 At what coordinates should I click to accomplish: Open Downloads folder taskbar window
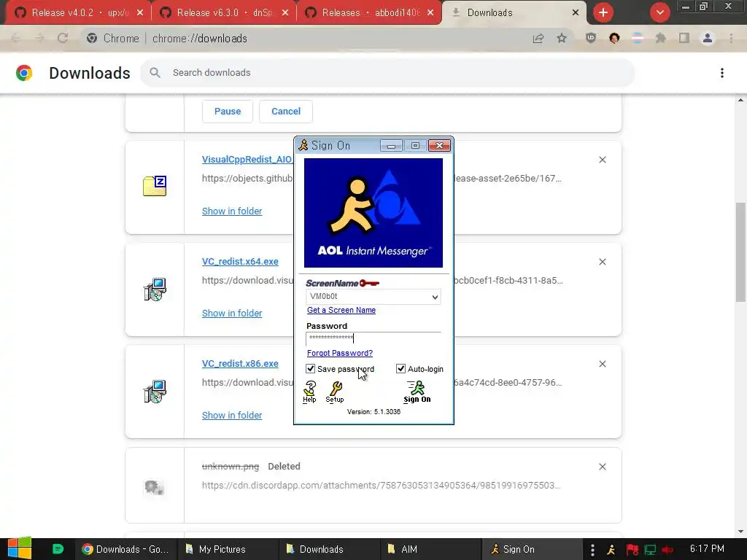[x=329, y=549]
